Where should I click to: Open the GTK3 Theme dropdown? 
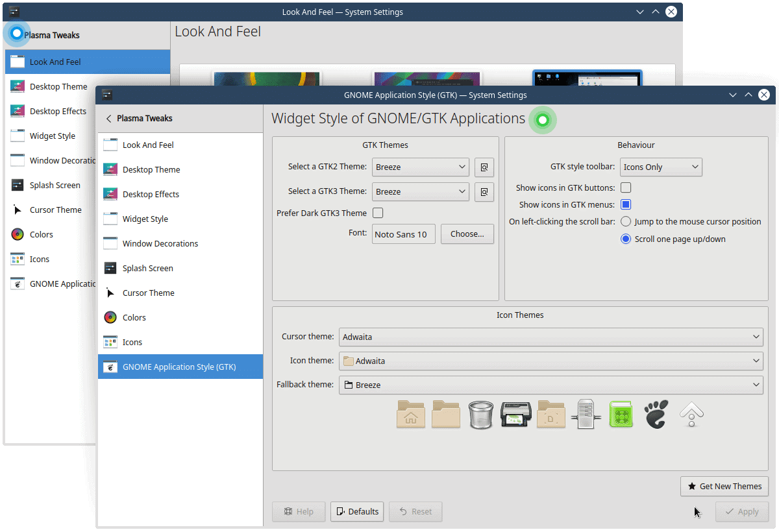[x=421, y=192]
